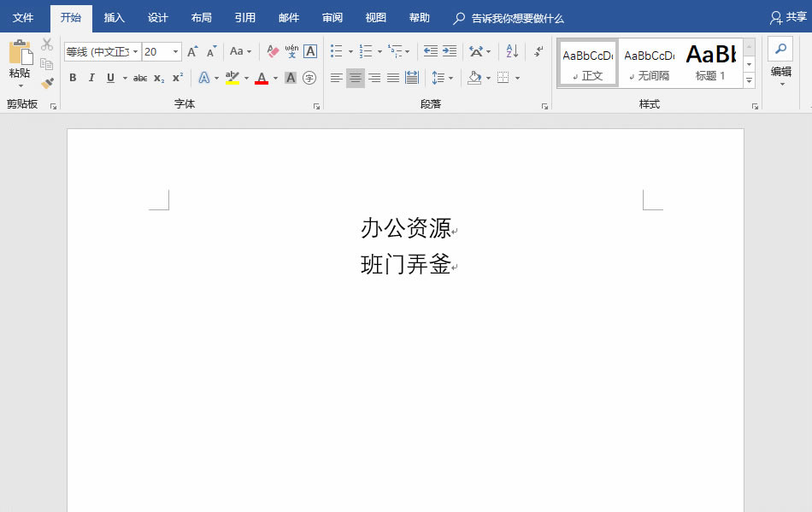Align text left
Screen dimensions: 812x512
[x=337, y=78]
